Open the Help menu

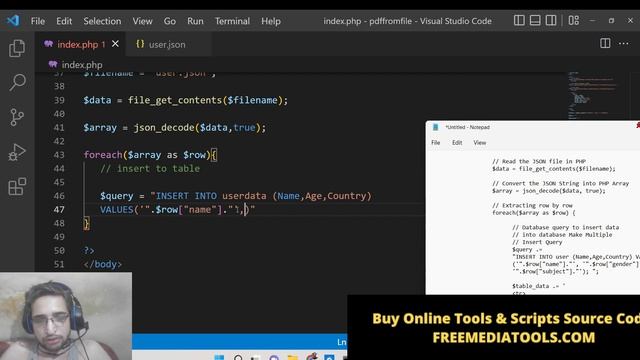click(271, 21)
